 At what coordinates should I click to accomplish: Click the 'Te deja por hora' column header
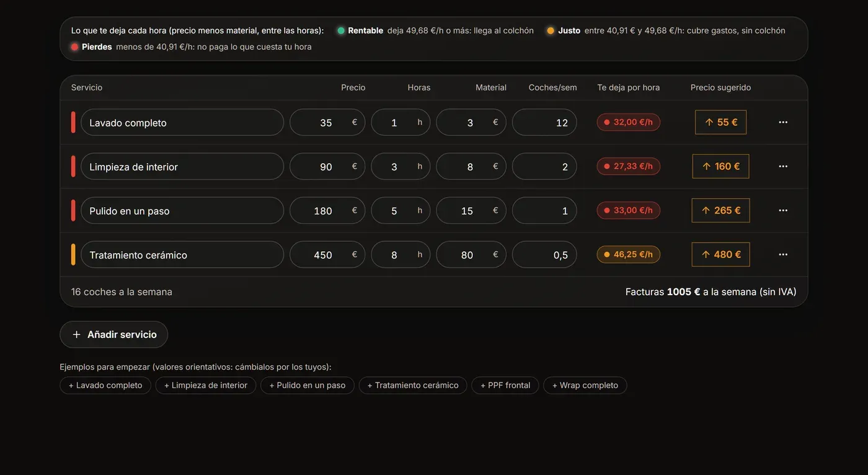click(629, 87)
